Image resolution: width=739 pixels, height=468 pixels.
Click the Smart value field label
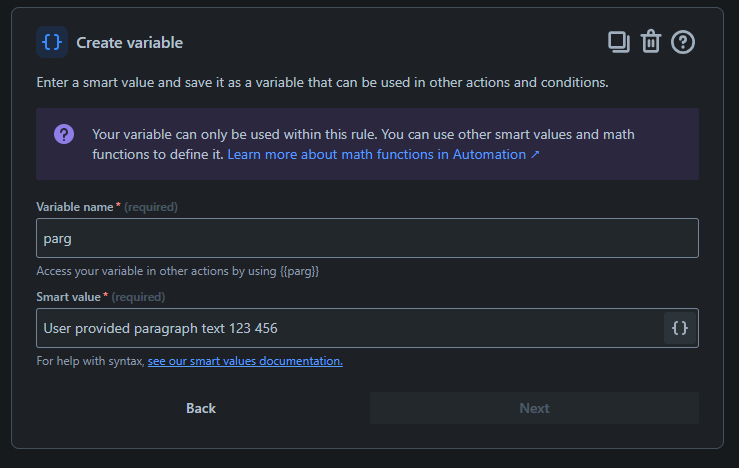tap(68, 297)
